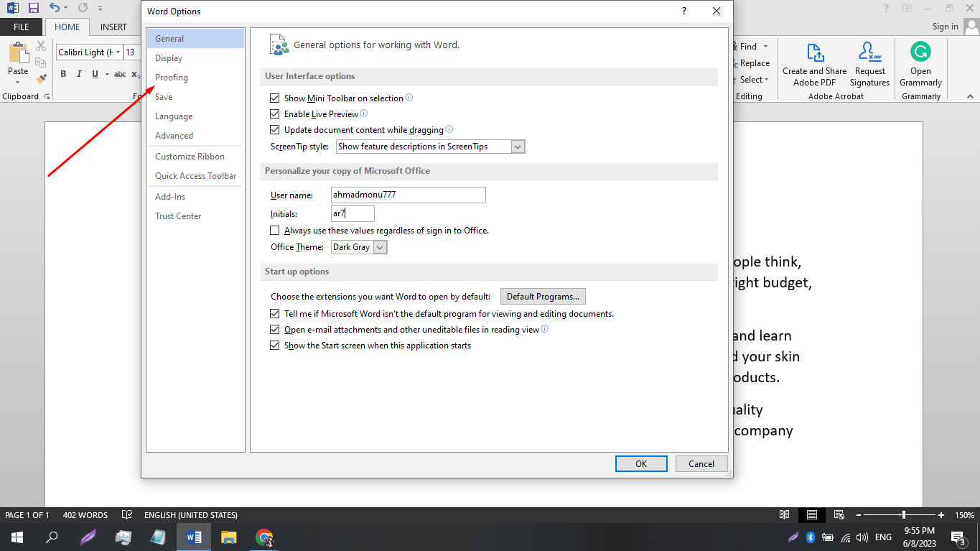980x551 pixels.
Task: Toggle Bold formatting in ribbon
Action: point(63,74)
